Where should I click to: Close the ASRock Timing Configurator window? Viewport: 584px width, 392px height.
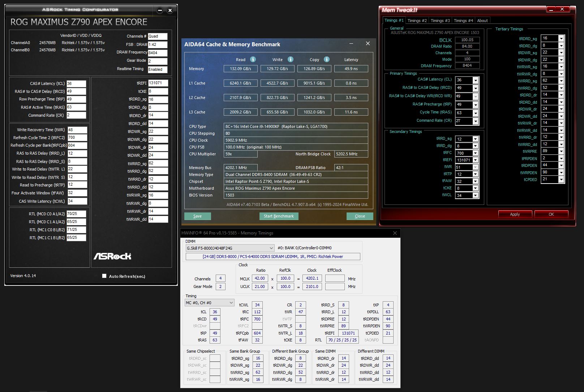click(170, 10)
